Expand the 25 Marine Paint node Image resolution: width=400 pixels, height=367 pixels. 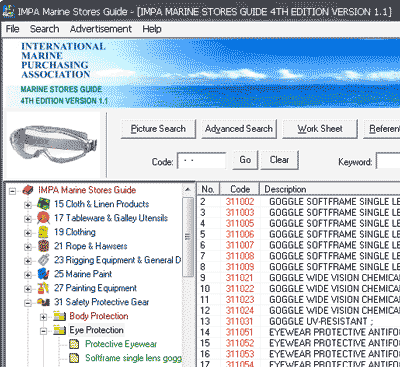[28, 275]
